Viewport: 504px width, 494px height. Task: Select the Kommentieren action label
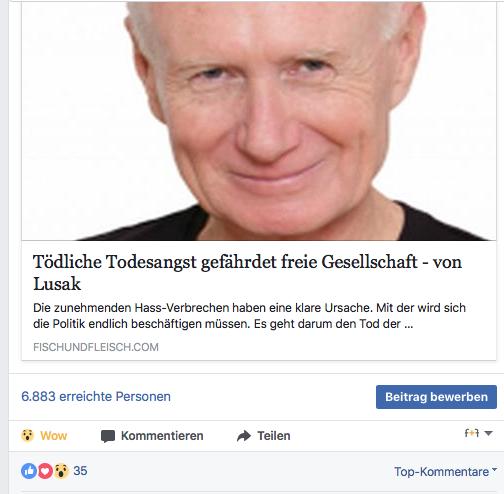point(162,436)
